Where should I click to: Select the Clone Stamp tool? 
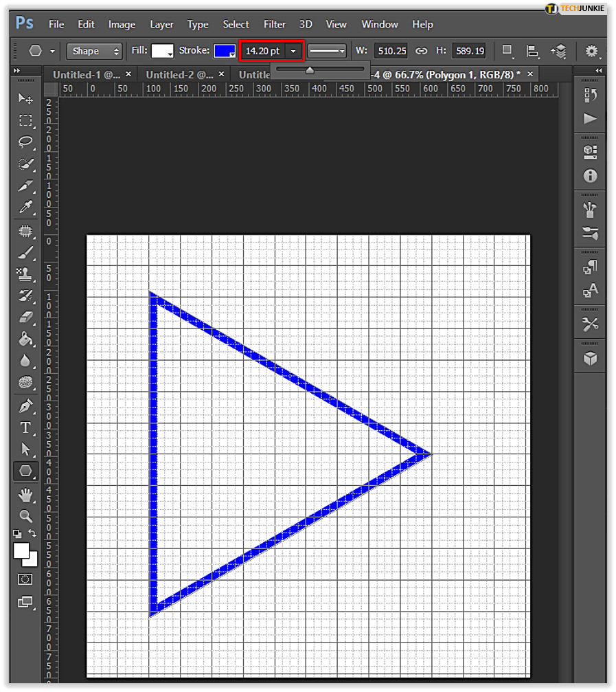(x=25, y=274)
